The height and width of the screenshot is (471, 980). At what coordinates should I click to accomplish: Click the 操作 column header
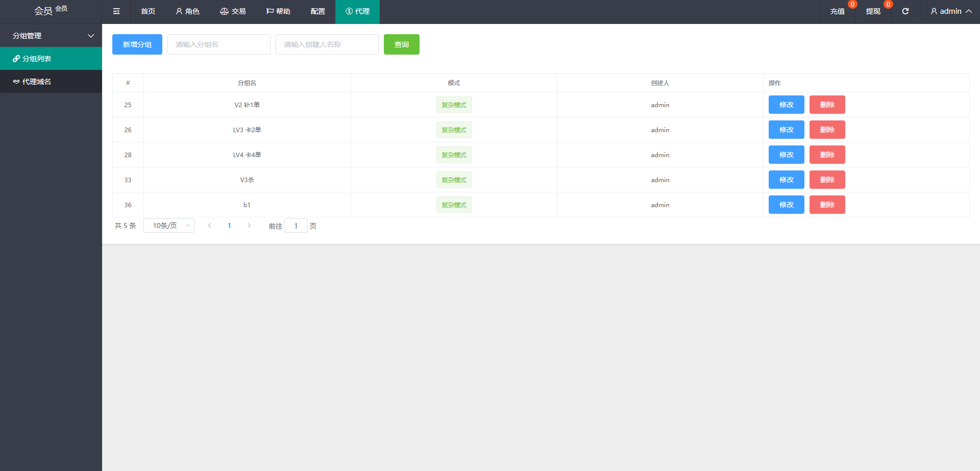click(775, 83)
